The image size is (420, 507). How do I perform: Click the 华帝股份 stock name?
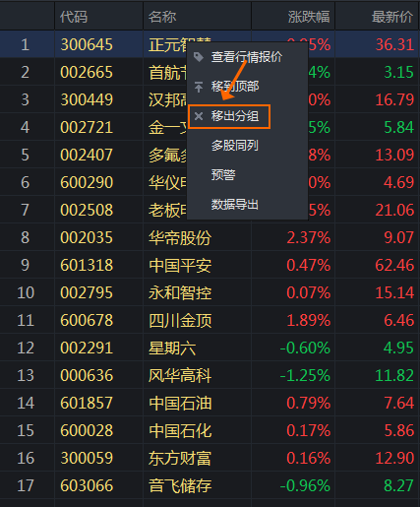coord(180,237)
